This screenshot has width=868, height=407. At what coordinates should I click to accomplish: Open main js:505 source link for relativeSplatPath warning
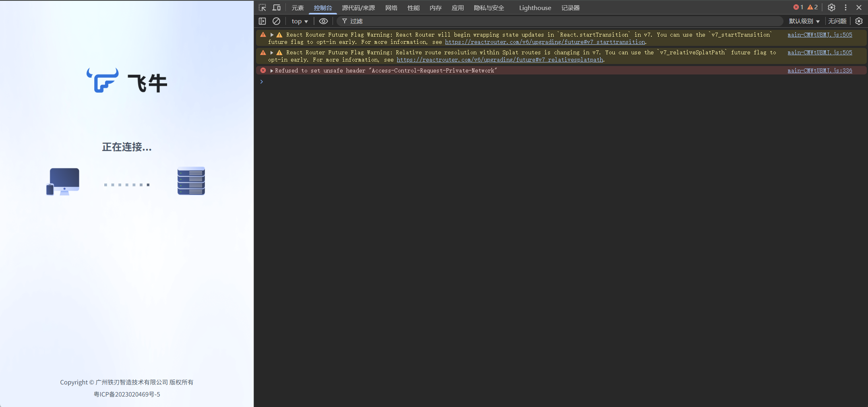820,53
